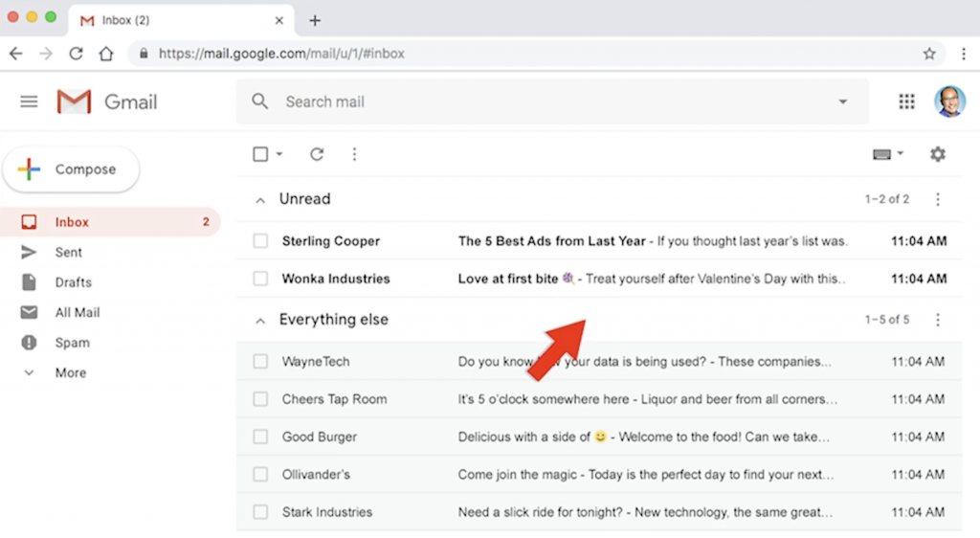980x538 pixels.
Task: Click the Compose button
Action: point(71,169)
